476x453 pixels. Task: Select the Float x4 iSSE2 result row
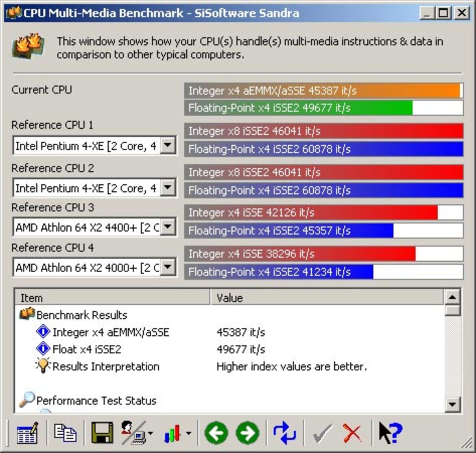[x=229, y=349]
